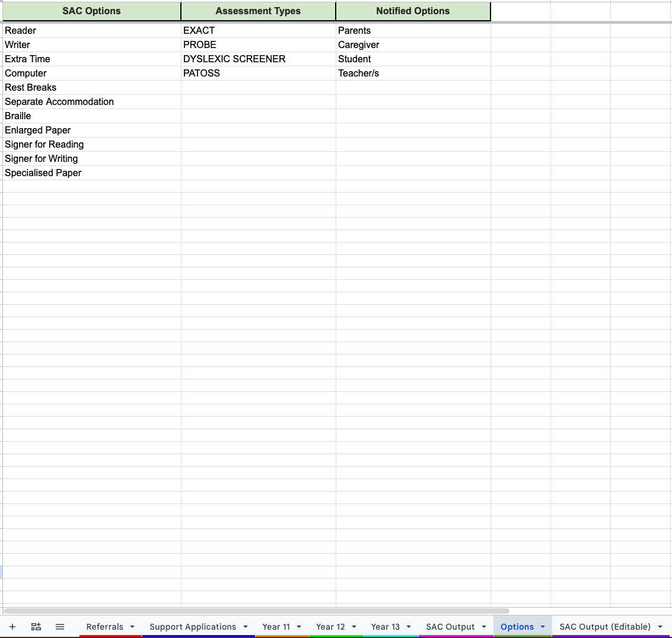Image resolution: width=672 pixels, height=638 pixels.
Task: Select the Computer cell
Action: point(92,74)
